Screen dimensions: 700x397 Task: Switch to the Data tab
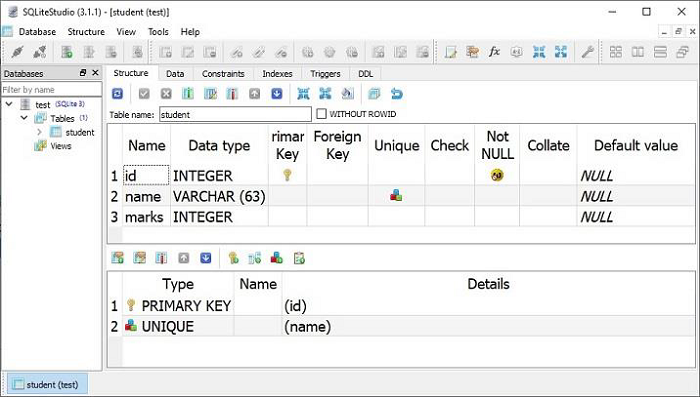click(175, 74)
